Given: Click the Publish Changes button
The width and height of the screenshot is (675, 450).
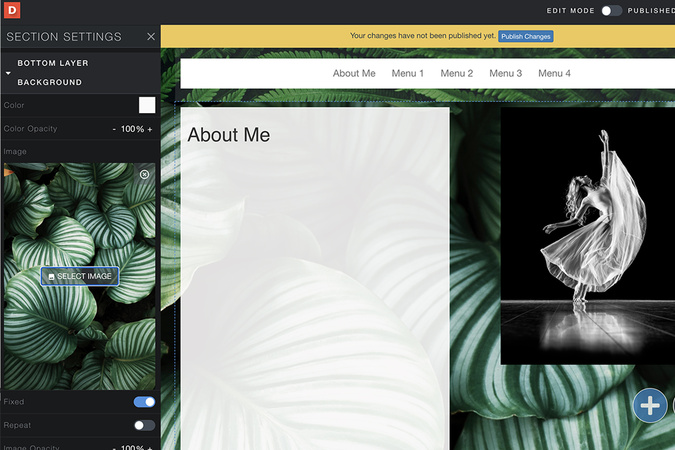Looking at the screenshot, I should (x=526, y=37).
